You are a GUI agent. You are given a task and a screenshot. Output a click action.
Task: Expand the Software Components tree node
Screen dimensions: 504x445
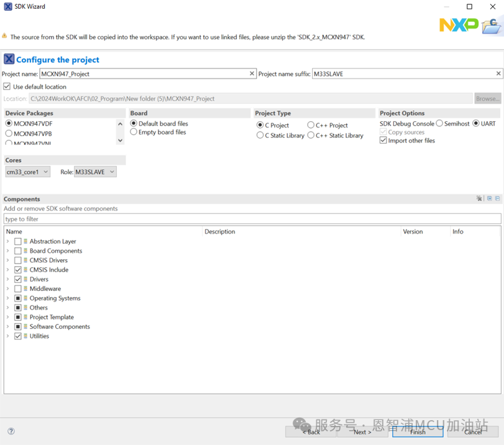(7, 326)
